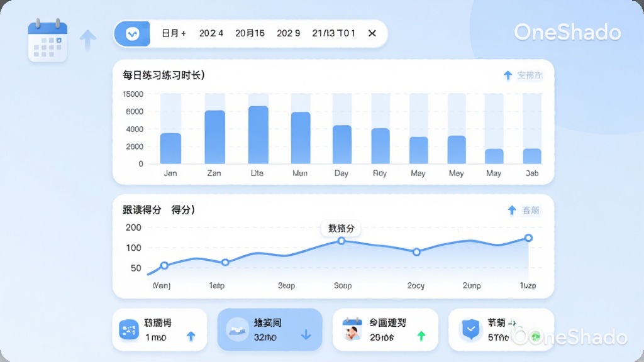This screenshot has width=644, height=362.
Task: Toggle the blue check button in the date bar
Action: coord(132,34)
